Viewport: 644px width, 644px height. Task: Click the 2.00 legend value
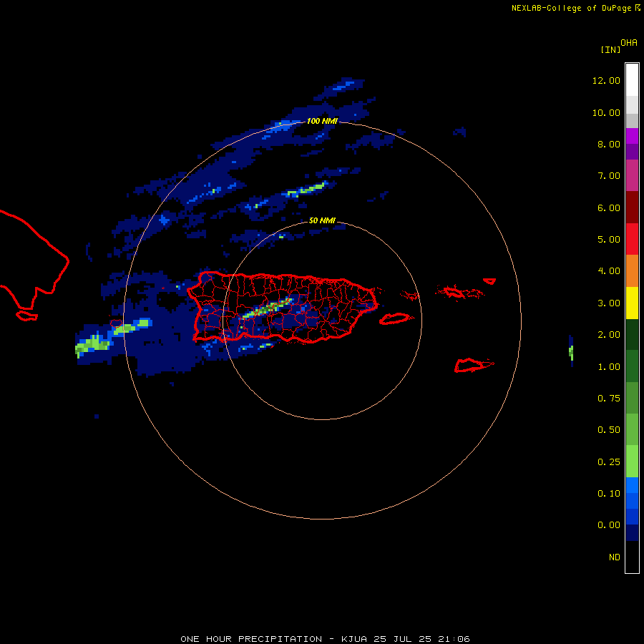609,335
